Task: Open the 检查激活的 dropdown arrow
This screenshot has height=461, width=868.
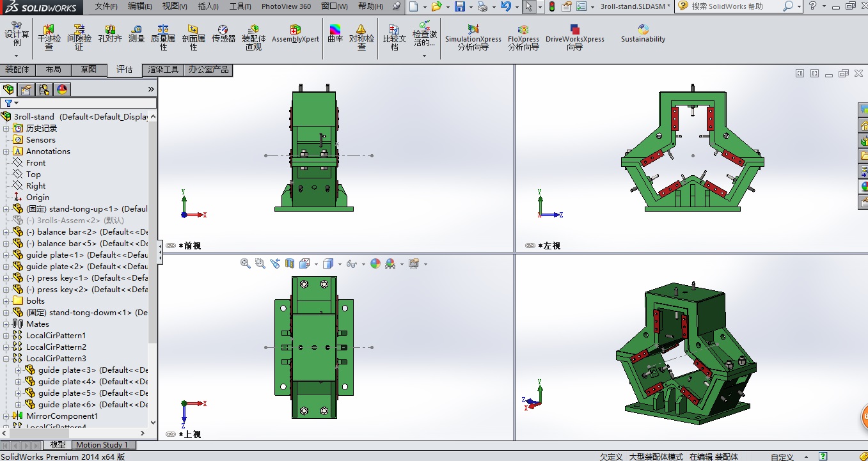Action: pos(425,56)
